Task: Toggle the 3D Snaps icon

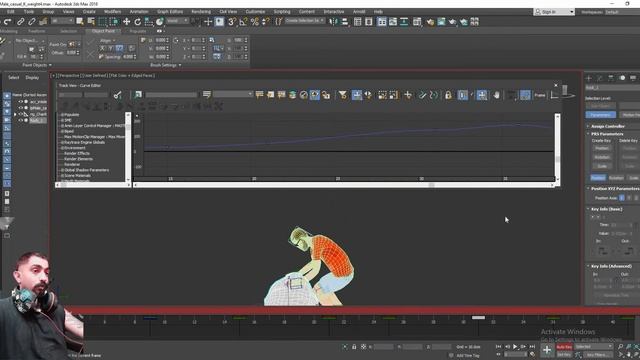Action: (231, 22)
